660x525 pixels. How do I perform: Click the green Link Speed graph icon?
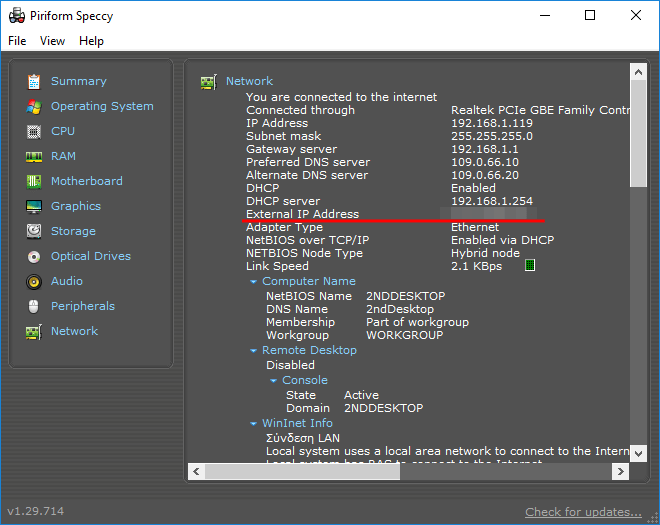530,265
